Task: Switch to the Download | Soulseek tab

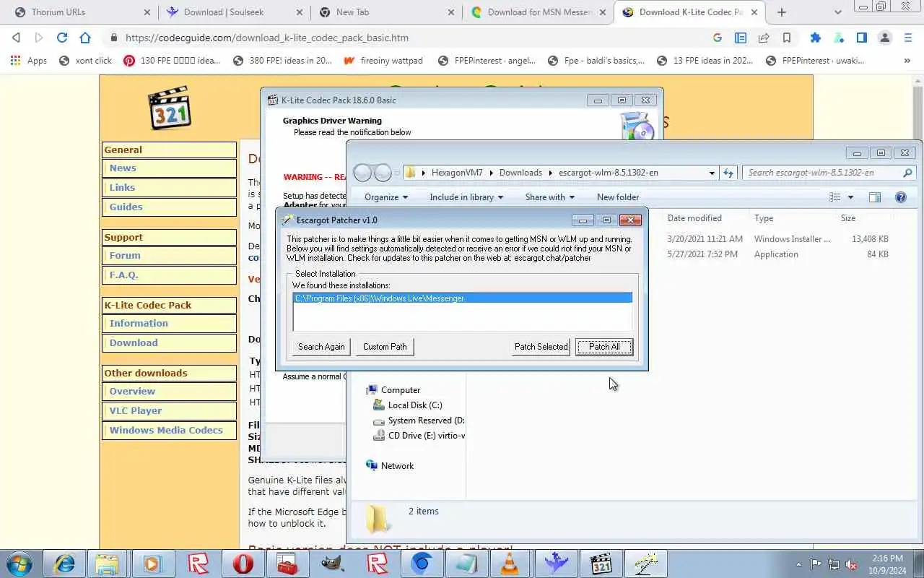Action: point(233,12)
